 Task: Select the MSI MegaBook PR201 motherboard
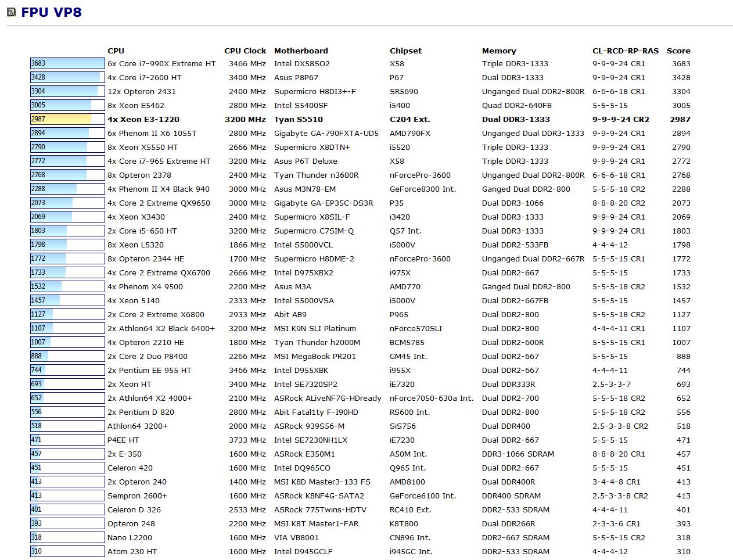315,356
